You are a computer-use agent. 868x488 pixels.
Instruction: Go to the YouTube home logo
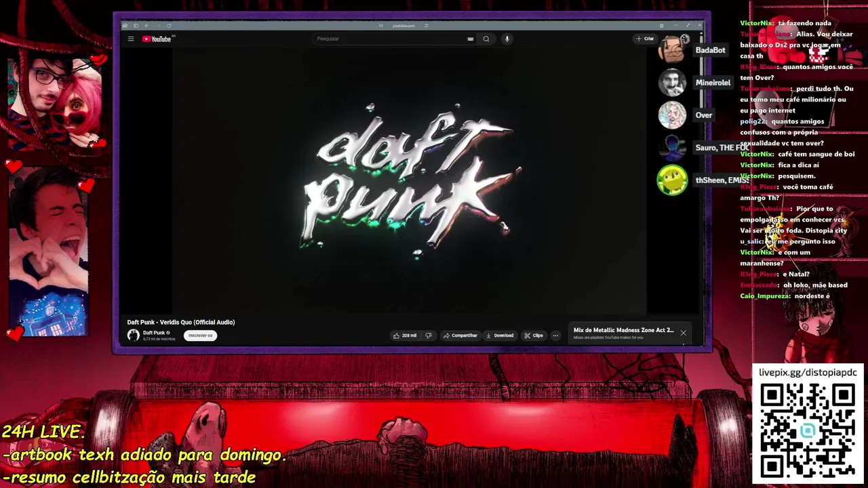[157, 39]
